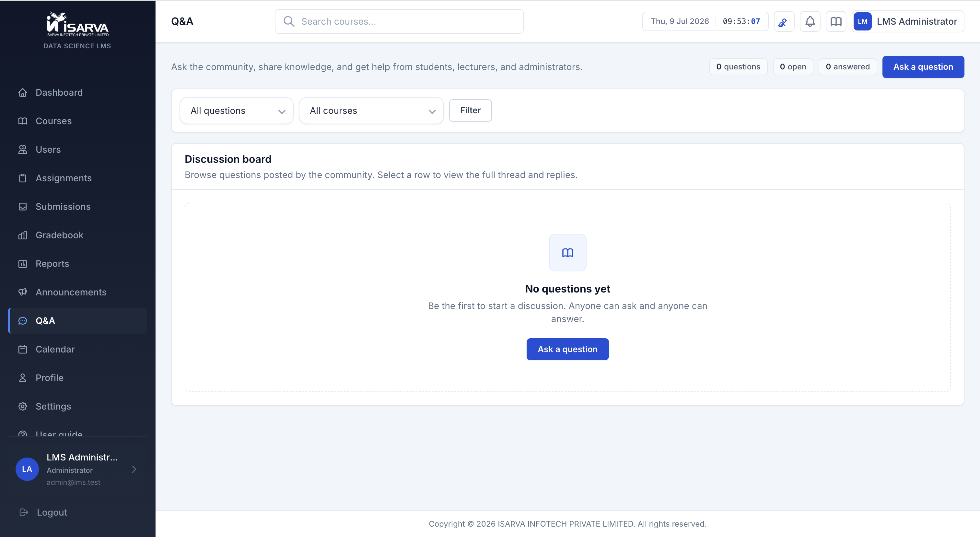Viewport: 980px width, 537px height.
Task: Click the Settings gear icon
Action: [x=23, y=406]
